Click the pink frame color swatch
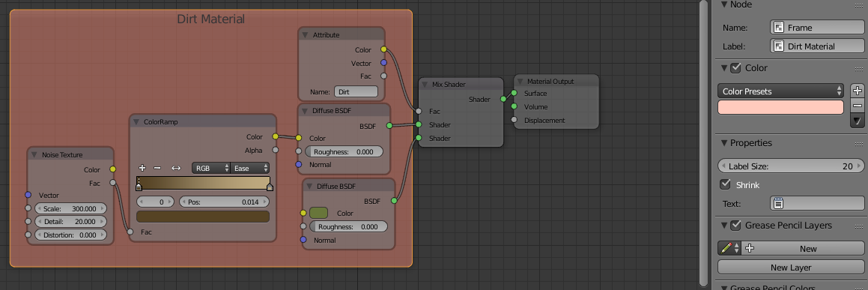The image size is (868, 290). point(780,107)
